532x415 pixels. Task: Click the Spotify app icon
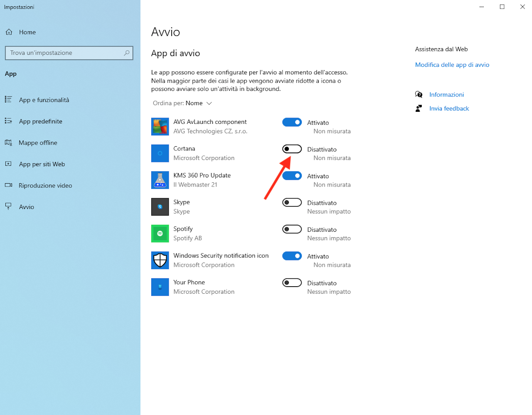[x=160, y=233]
